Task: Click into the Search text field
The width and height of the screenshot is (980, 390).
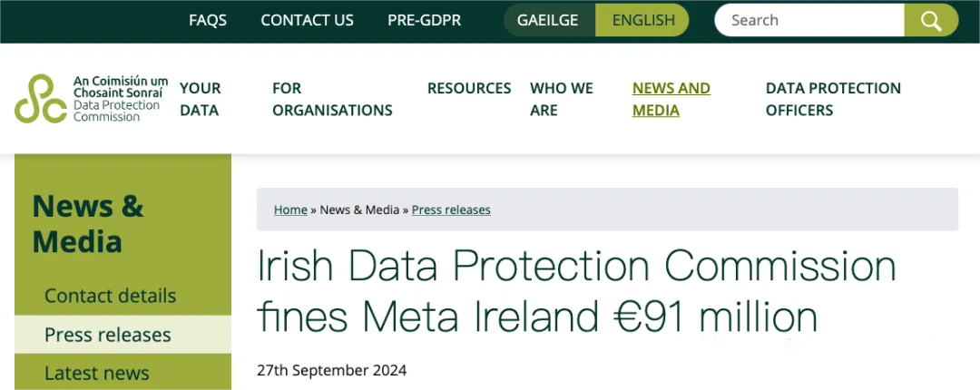Action: [808, 20]
